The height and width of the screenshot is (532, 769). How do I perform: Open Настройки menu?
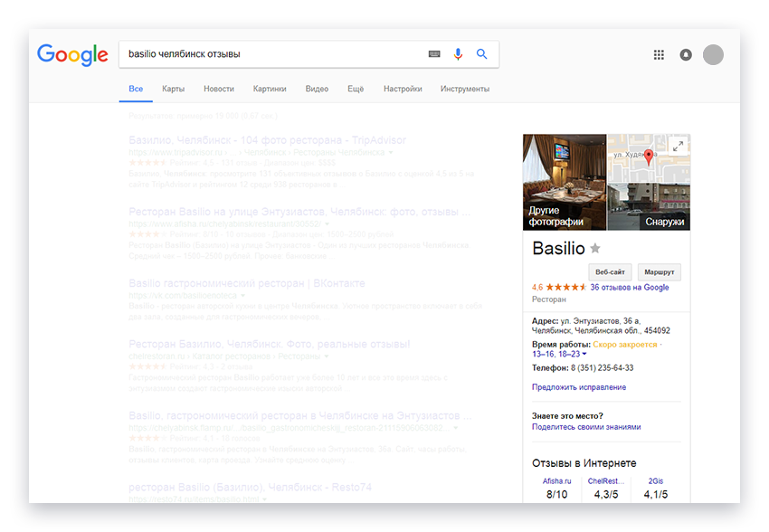pyautogui.click(x=403, y=89)
